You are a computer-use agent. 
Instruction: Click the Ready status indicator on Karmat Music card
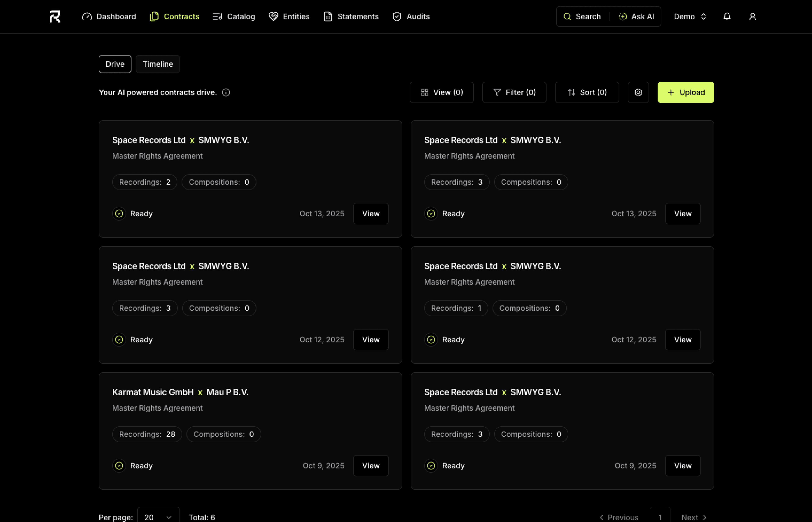click(119, 465)
